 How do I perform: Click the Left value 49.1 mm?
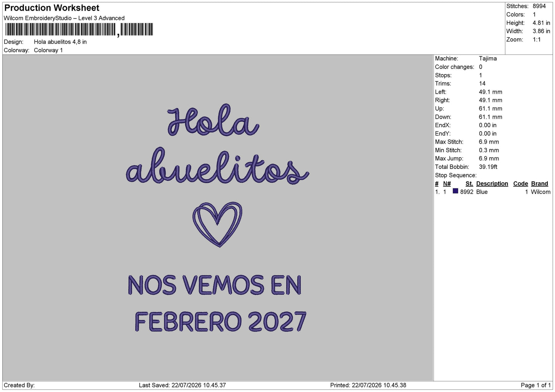coord(490,92)
